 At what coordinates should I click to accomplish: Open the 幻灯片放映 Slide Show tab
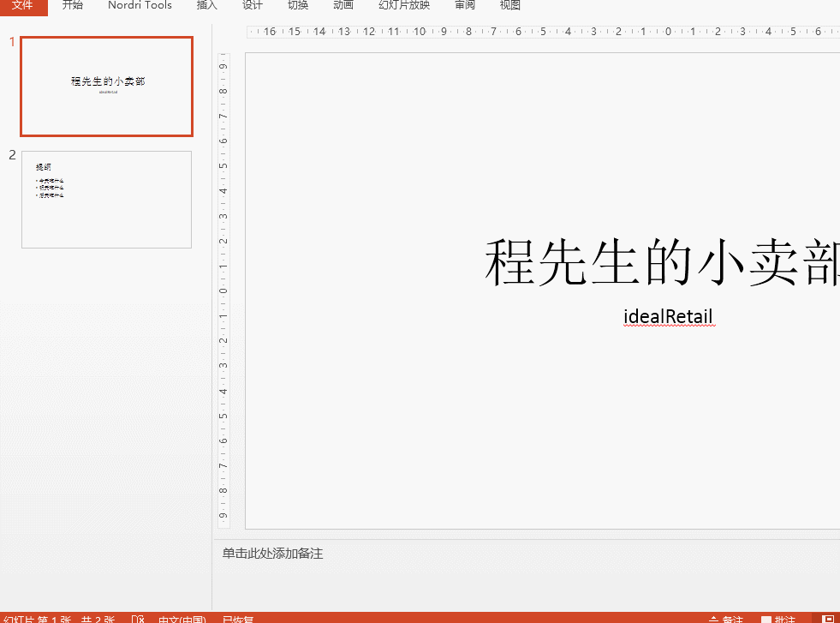402,6
